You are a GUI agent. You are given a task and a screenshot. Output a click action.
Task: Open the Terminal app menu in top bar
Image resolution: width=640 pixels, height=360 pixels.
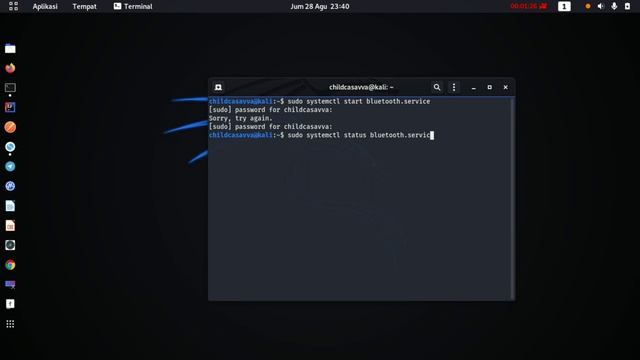point(133,6)
